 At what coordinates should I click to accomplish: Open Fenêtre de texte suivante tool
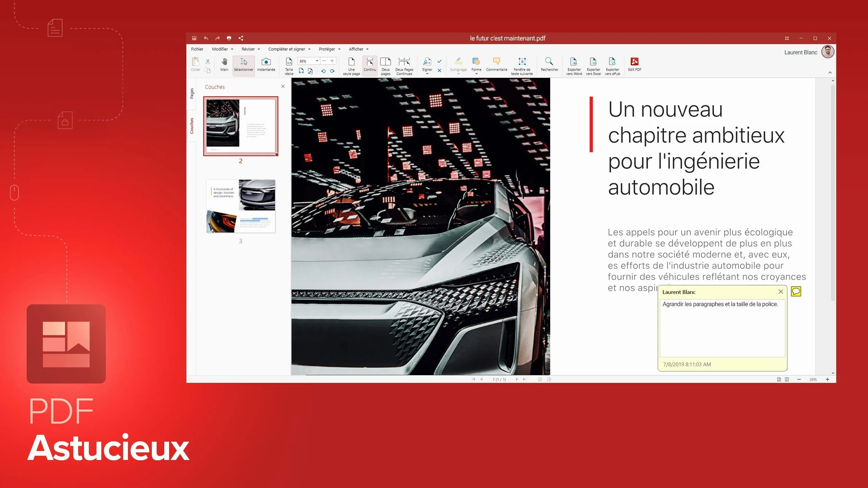click(x=522, y=66)
